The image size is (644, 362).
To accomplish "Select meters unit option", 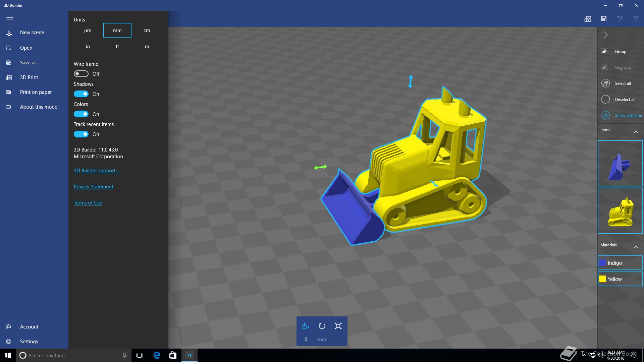I will [147, 47].
